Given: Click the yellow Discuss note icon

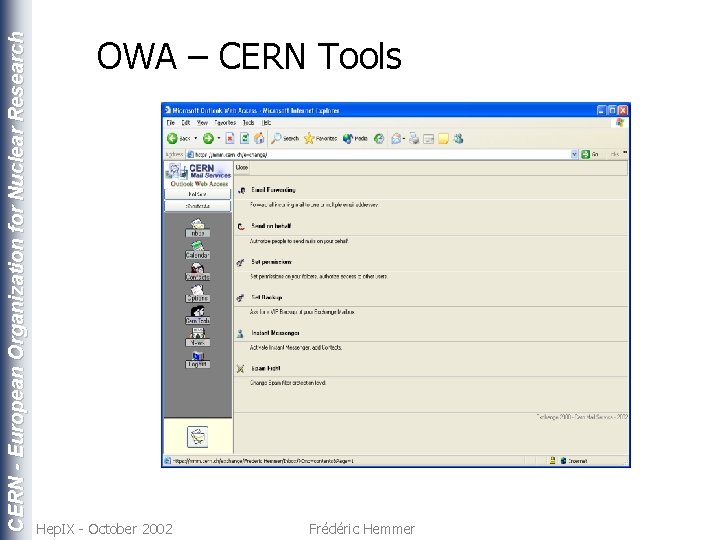Looking at the screenshot, I should (x=443, y=139).
